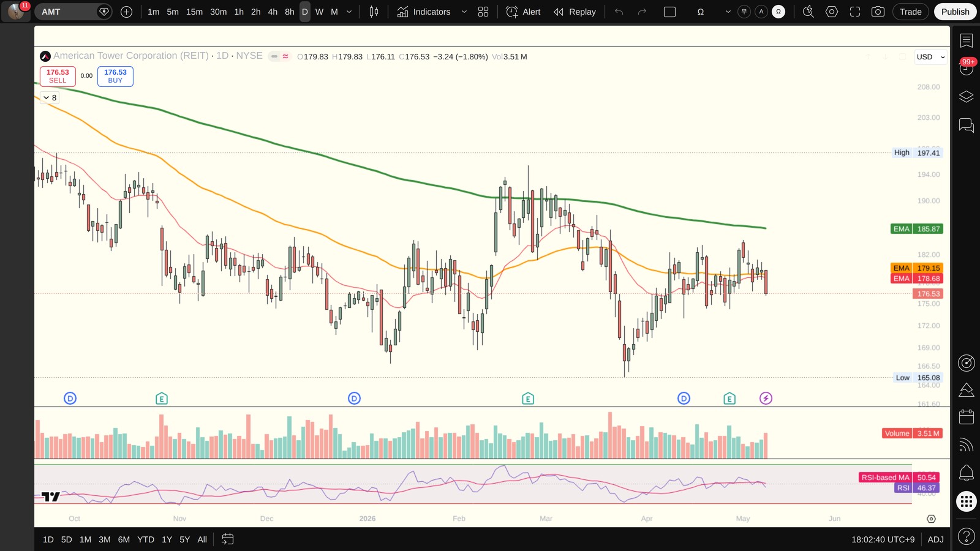Viewport: 980px width, 551px height.
Task: Click the earnings marker near November
Action: 162,399
